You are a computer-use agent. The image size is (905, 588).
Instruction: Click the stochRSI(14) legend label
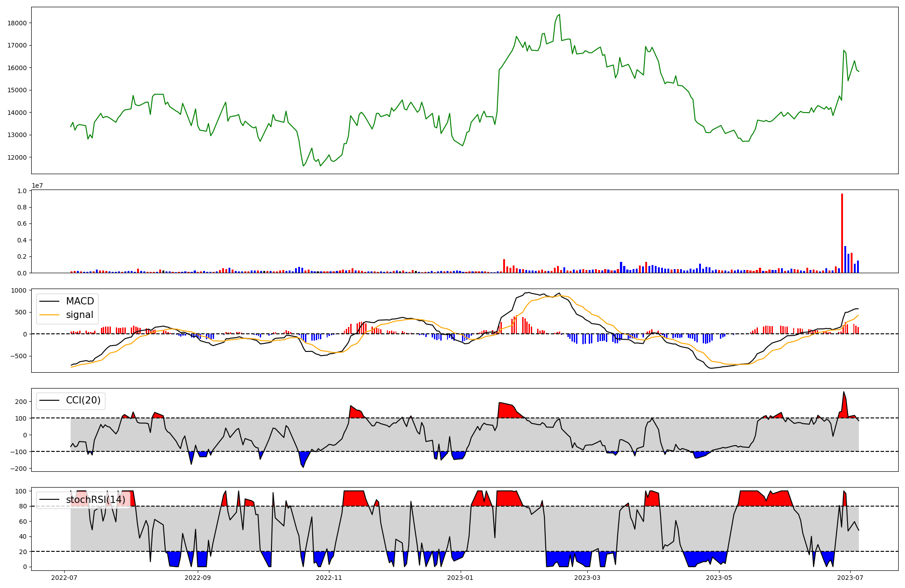tap(95, 499)
